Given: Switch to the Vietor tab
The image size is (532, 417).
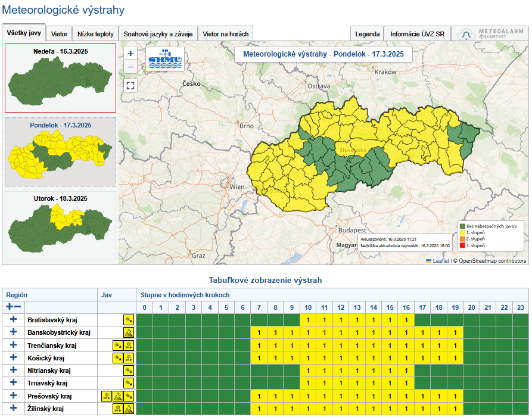Looking at the screenshot, I should tap(59, 34).
